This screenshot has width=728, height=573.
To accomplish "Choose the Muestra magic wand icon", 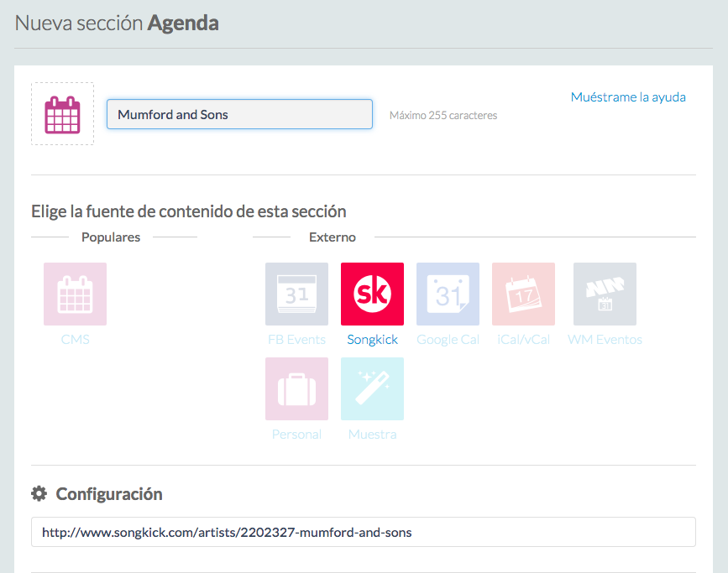I will 372,388.
